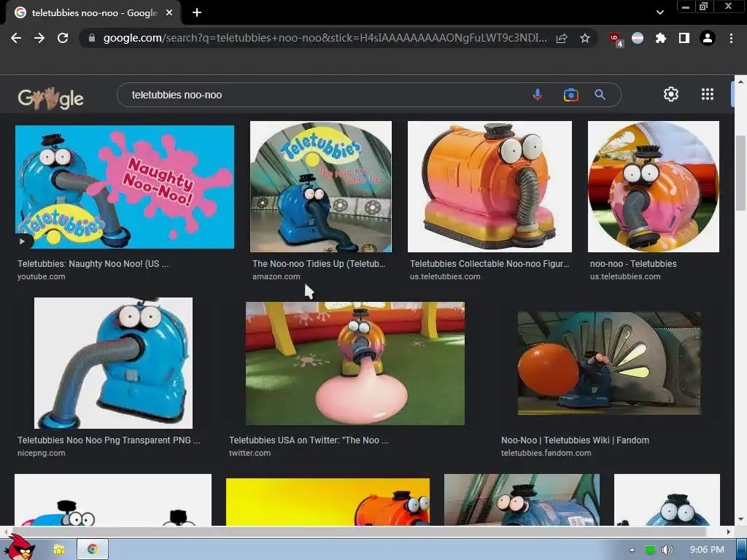Bookmark this page with the star
Viewport: 747px width, 560px height.
click(x=585, y=38)
